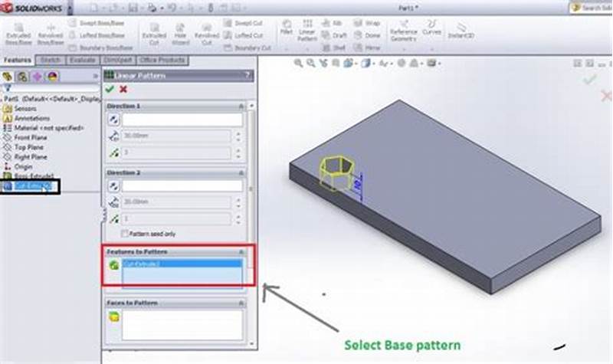Image resolution: width=613 pixels, height=364 pixels.
Task: Select the Rib tool
Action: click(x=332, y=23)
